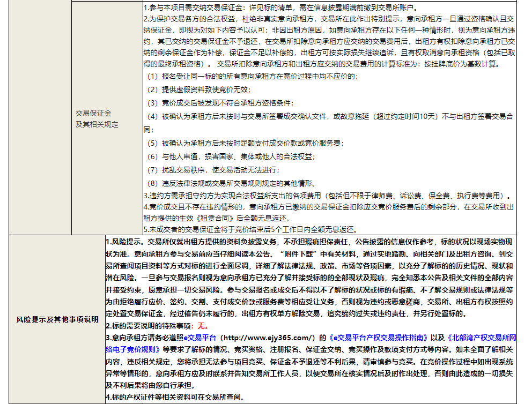Click item (4) 被确认为承租方后未按时签署
The width and height of the screenshot is (532, 404).
pos(322,116)
